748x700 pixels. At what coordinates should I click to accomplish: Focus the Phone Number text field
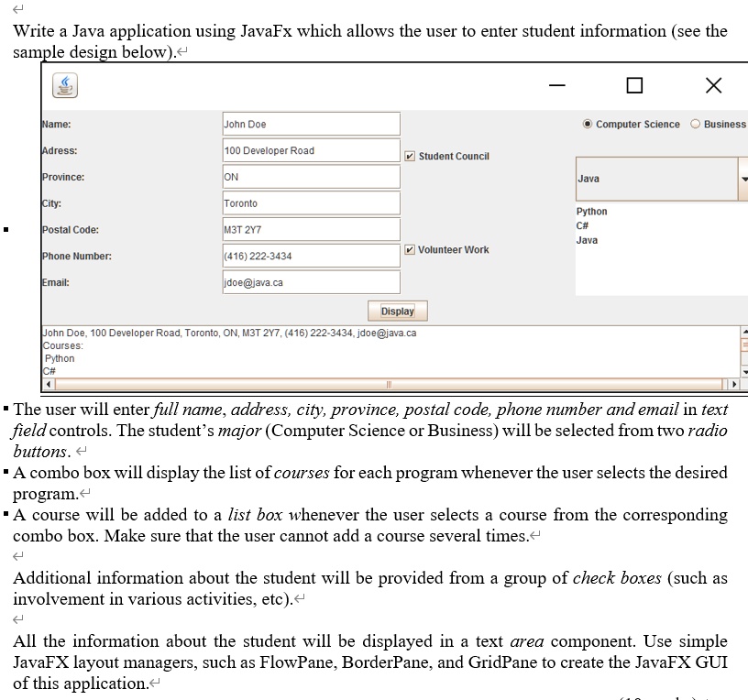311,257
